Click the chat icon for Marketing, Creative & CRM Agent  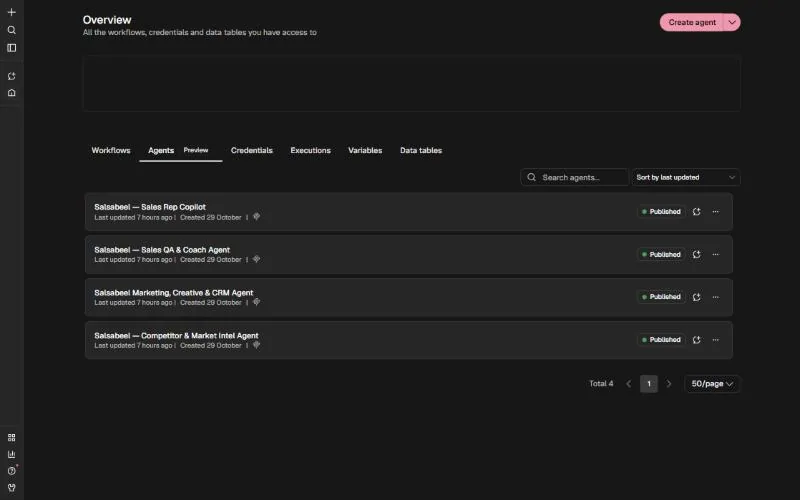pyautogui.click(x=696, y=297)
